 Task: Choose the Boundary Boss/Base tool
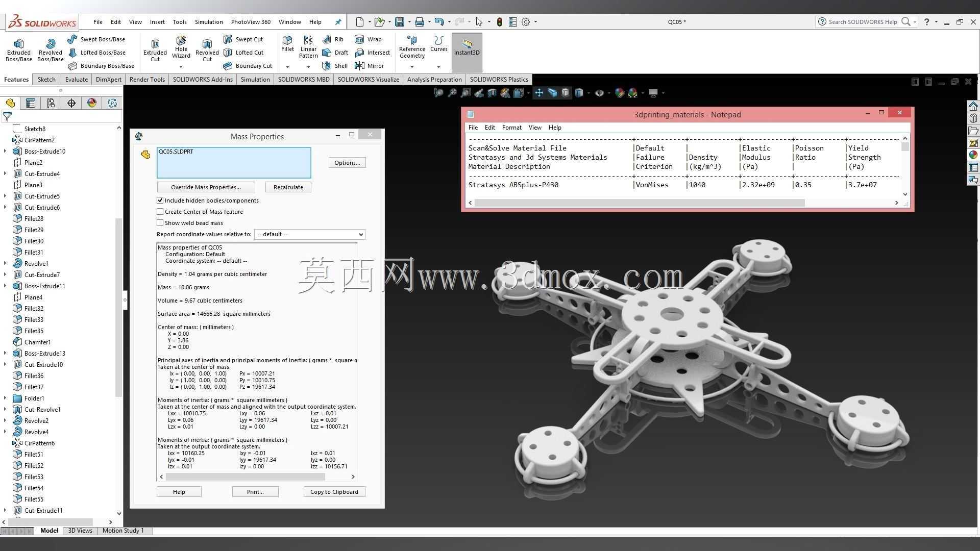point(101,66)
